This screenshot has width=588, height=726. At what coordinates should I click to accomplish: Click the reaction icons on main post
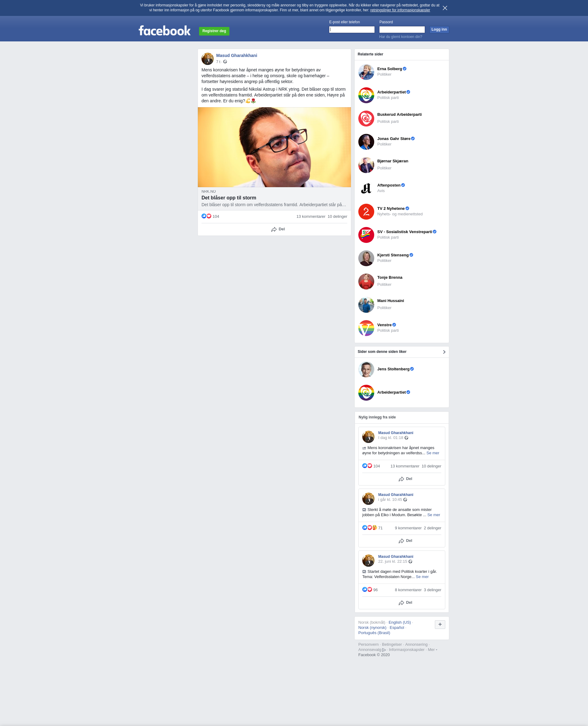(x=206, y=216)
